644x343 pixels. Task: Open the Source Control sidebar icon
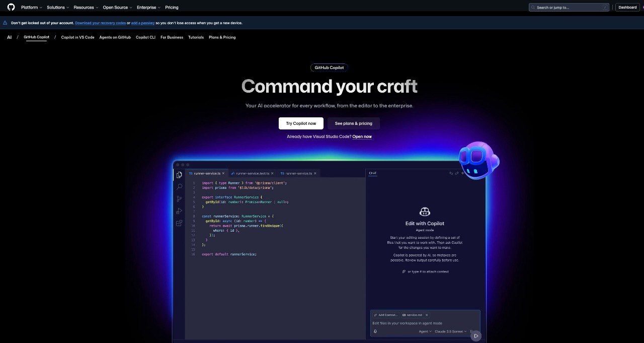179,198
